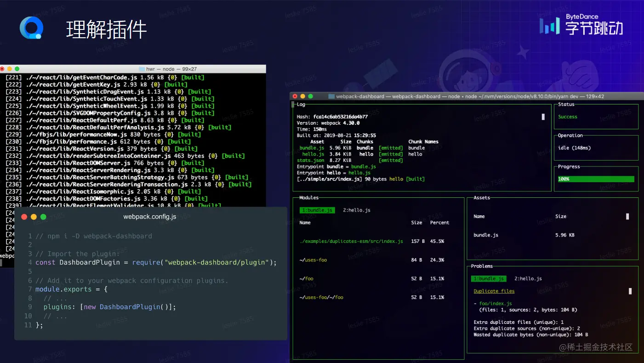The height and width of the screenshot is (363, 644).
Task: Click the "Extra duplicate sources (non-unique): 2" line
Action: 527,328
